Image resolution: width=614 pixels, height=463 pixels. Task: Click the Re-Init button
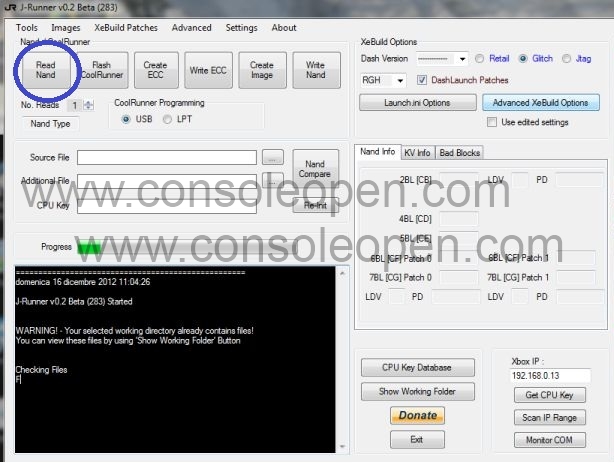[315, 206]
